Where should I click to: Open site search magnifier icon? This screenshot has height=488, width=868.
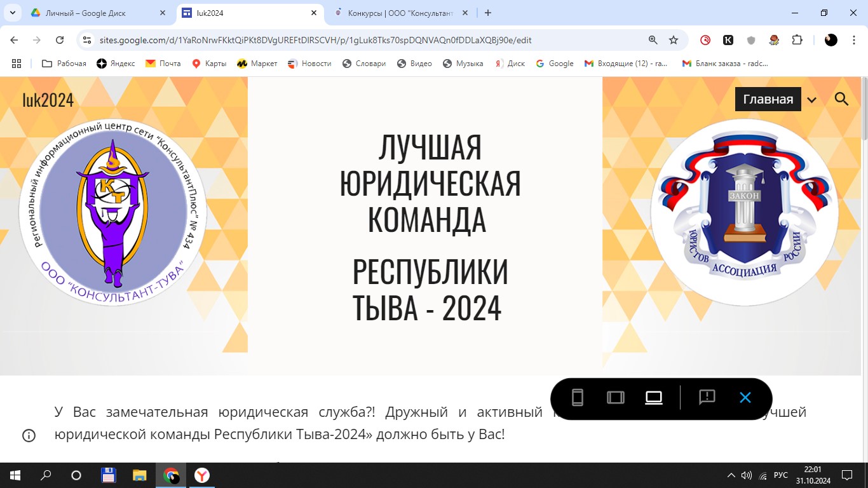841,99
